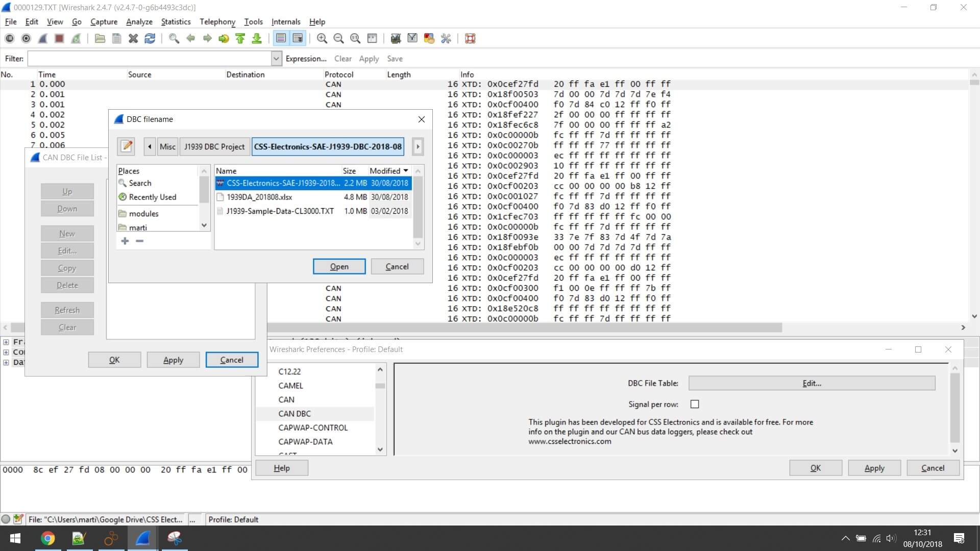Expand the Modified column sort dropdown
Viewport: 980px width, 551px height.
tap(405, 170)
